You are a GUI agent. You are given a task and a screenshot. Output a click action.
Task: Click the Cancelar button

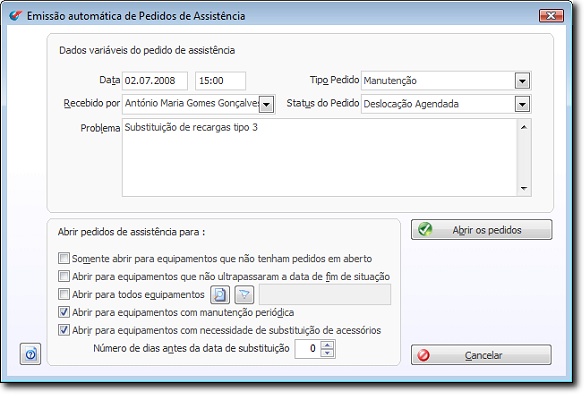[x=482, y=355]
